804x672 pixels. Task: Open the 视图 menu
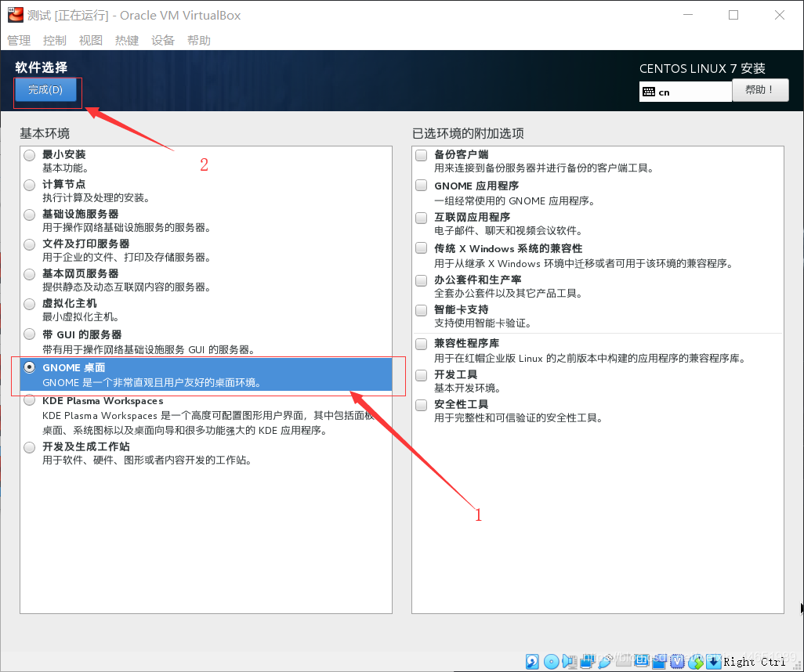tap(91, 40)
